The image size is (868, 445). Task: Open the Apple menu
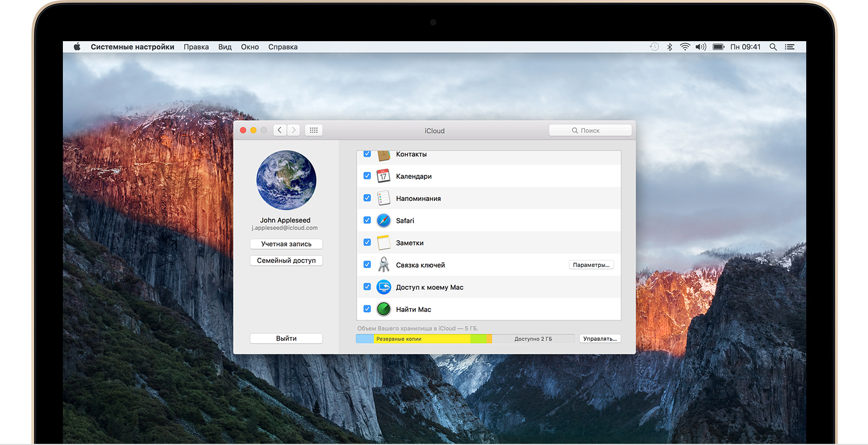pyautogui.click(x=77, y=47)
